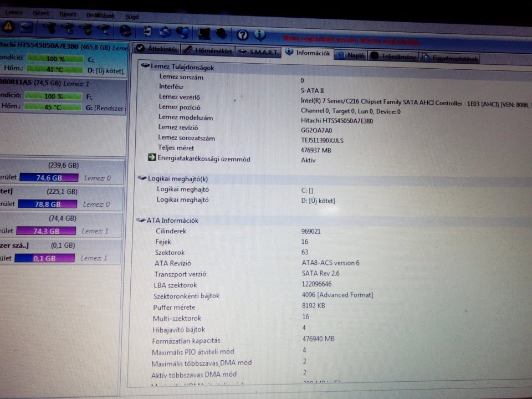Click the value Hitachi HTS545050A7E380 in properties
The image size is (532, 399).
pyautogui.click(x=336, y=121)
